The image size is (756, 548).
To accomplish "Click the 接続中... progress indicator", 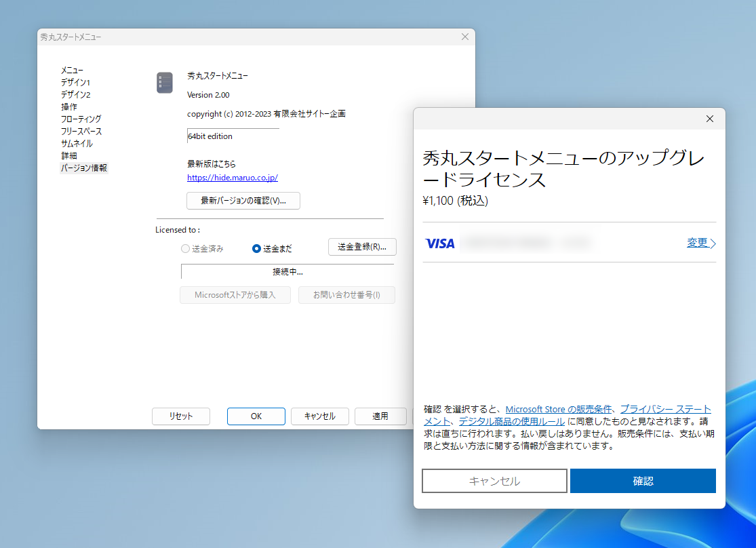I will [287, 271].
